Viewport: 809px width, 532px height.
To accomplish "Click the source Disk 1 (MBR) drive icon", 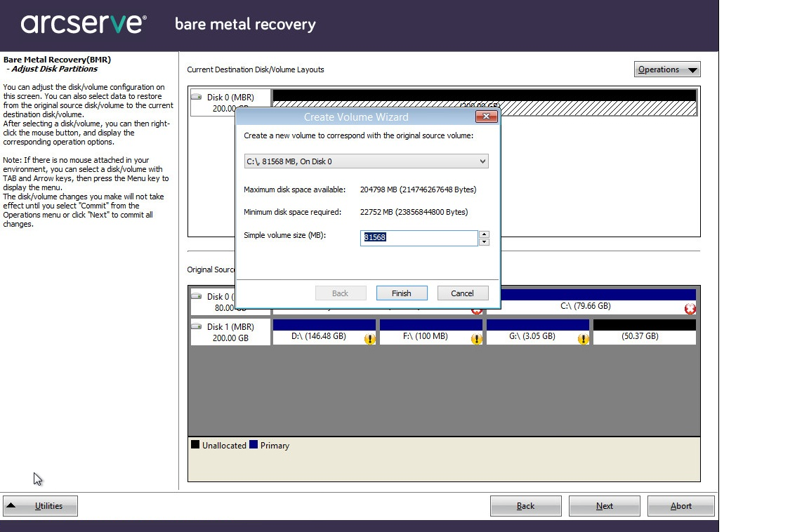I will tap(197, 326).
